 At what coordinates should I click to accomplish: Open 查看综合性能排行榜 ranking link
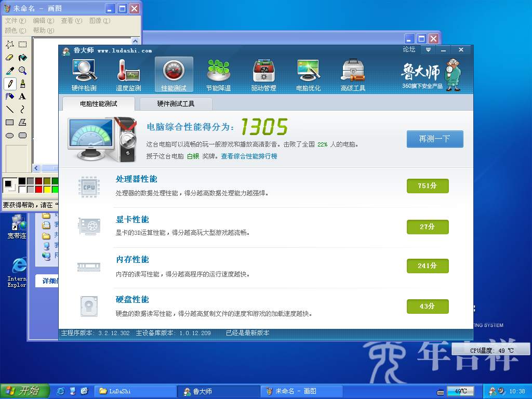[x=249, y=156]
